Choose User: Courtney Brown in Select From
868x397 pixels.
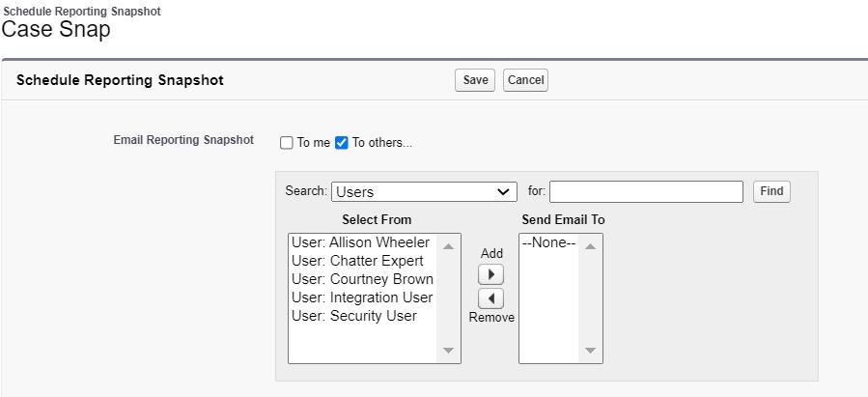[362, 279]
